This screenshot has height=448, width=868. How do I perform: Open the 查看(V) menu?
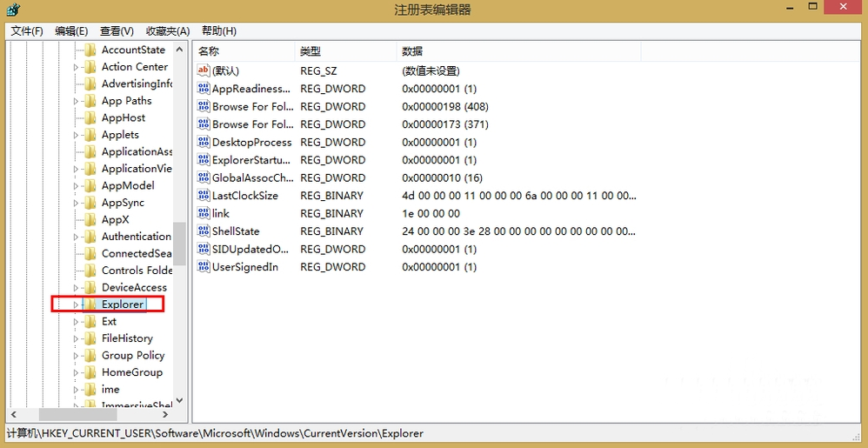click(117, 31)
